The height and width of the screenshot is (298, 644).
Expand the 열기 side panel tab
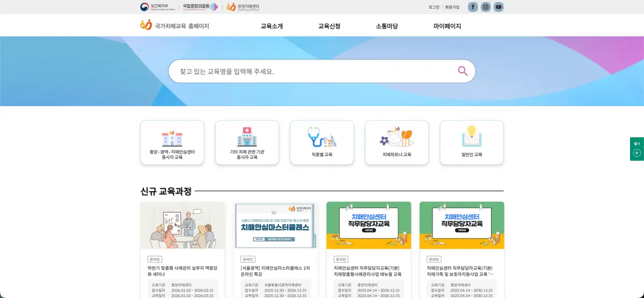click(637, 149)
